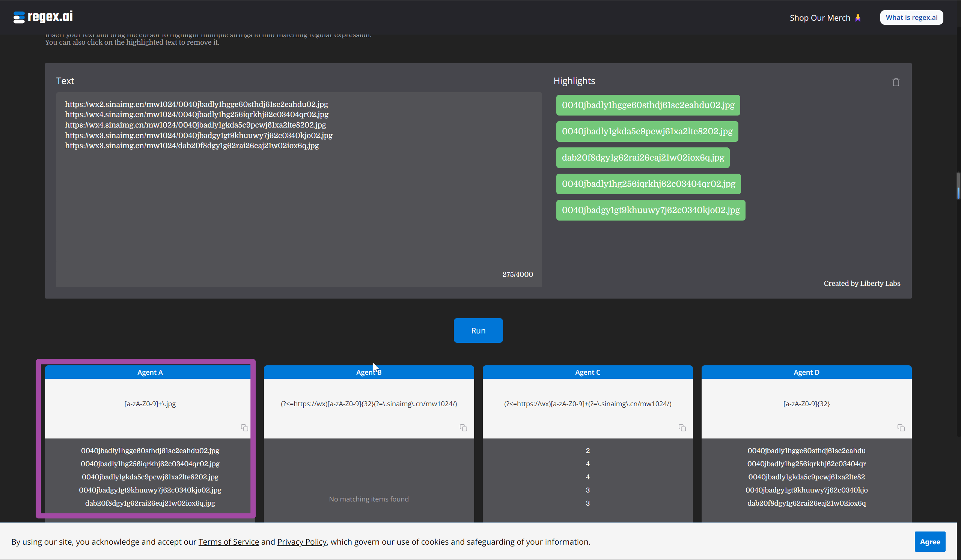Remove highlight 0040jbadly1gkda5c9pcwj61xa2lte8202.jpg

[647, 131]
